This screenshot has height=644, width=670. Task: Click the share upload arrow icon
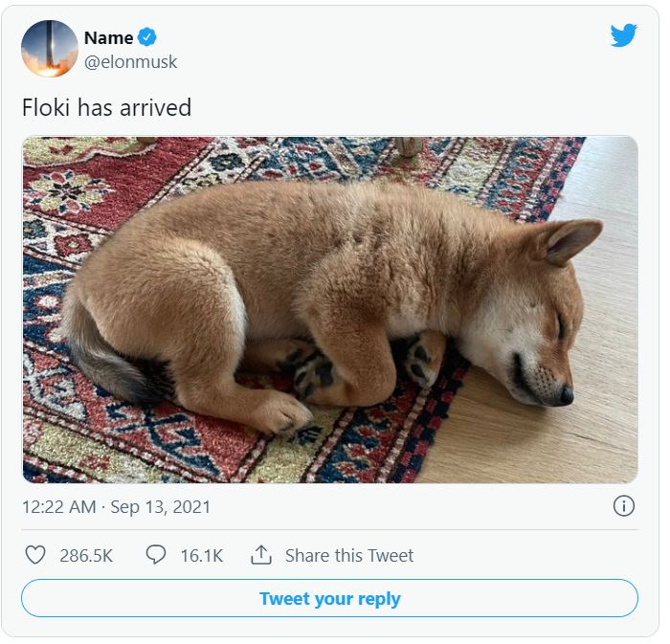(x=260, y=555)
